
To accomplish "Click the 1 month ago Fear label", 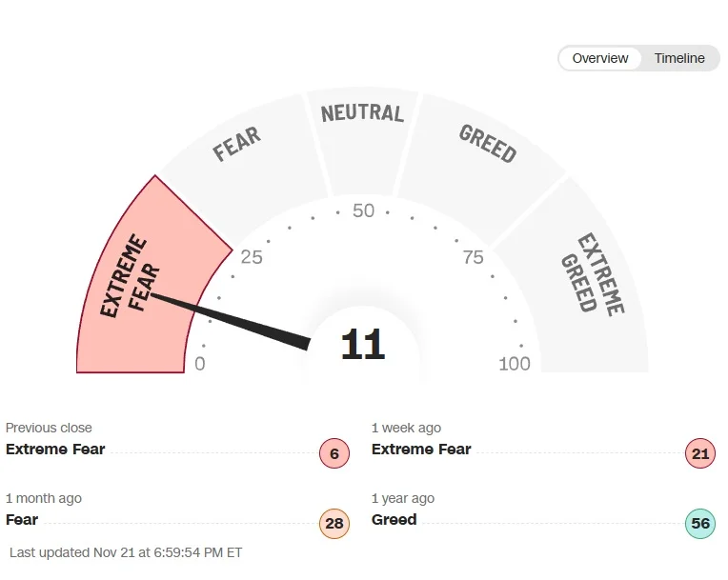I will click(x=22, y=520).
